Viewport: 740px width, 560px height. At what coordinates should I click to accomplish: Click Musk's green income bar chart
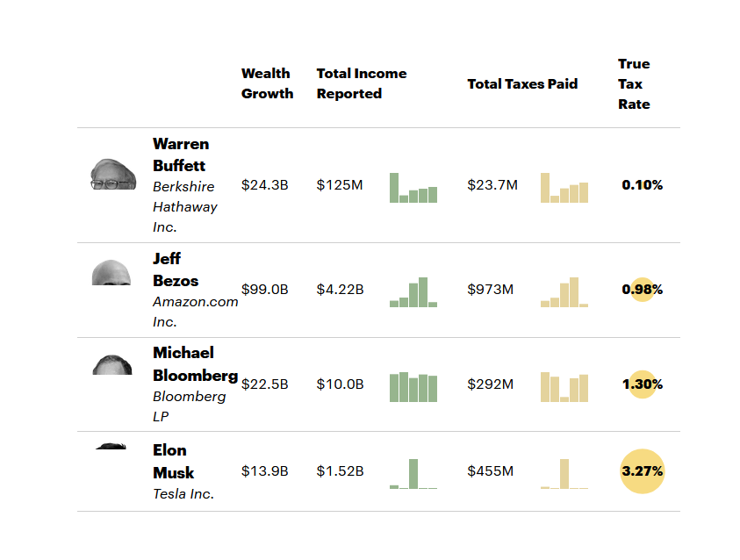tap(413, 474)
